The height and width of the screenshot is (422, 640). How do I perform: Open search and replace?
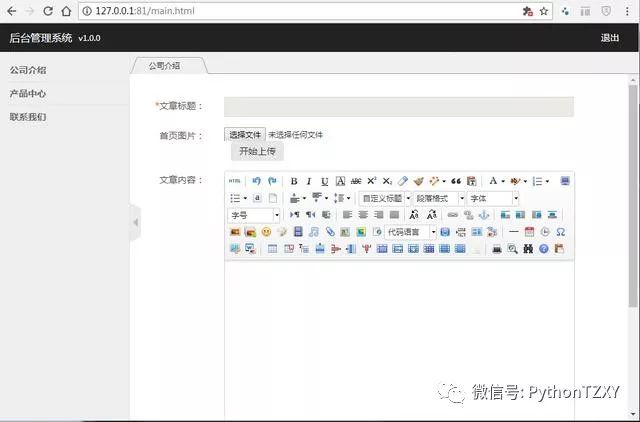coord(528,249)
